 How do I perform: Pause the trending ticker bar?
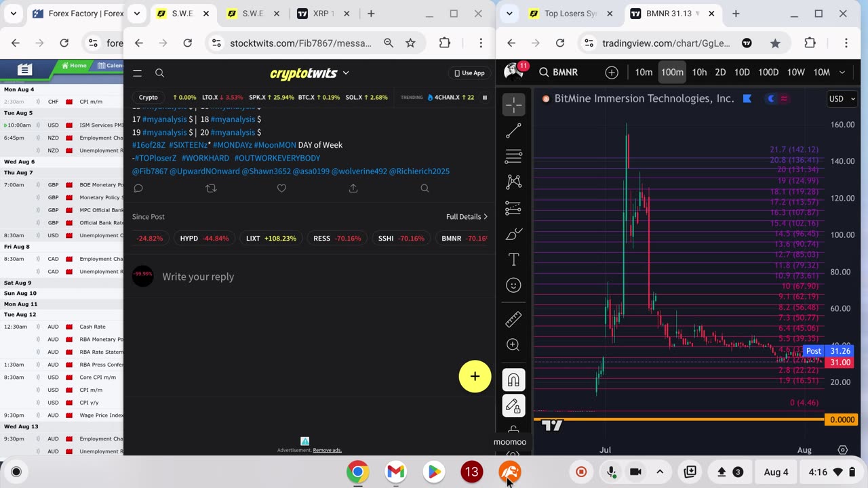coord(485,97)
